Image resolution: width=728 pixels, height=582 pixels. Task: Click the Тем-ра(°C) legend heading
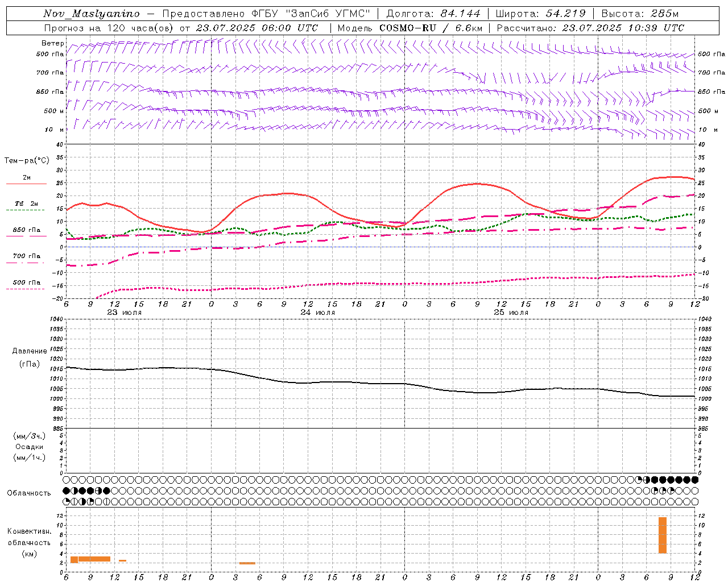point(27,161)
